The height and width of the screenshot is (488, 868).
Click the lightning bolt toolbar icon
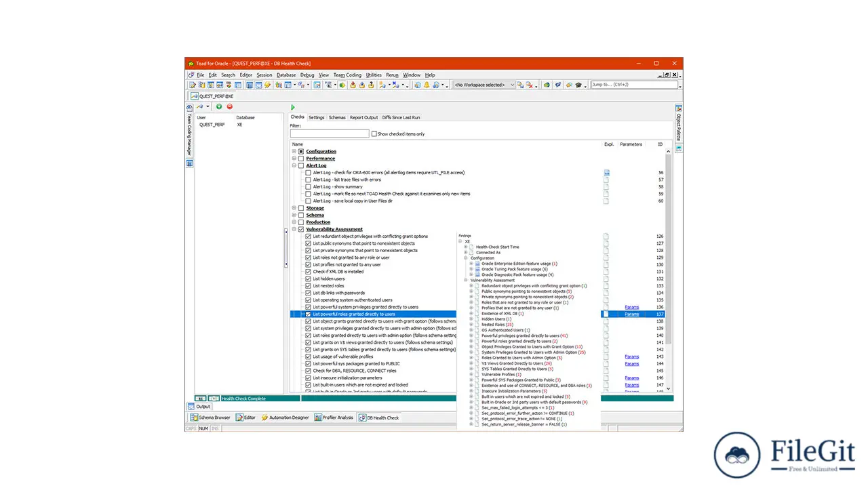tap(268, 85)
